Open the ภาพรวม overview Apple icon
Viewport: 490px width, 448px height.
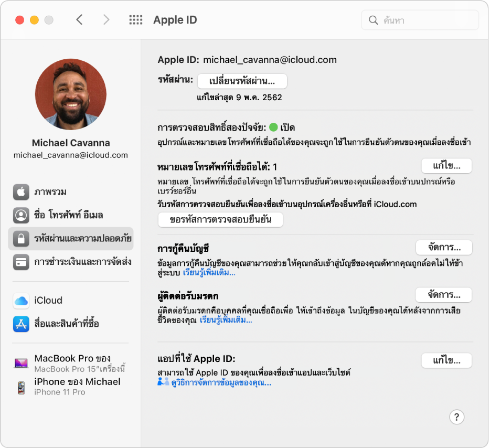(x=21, y=192)
